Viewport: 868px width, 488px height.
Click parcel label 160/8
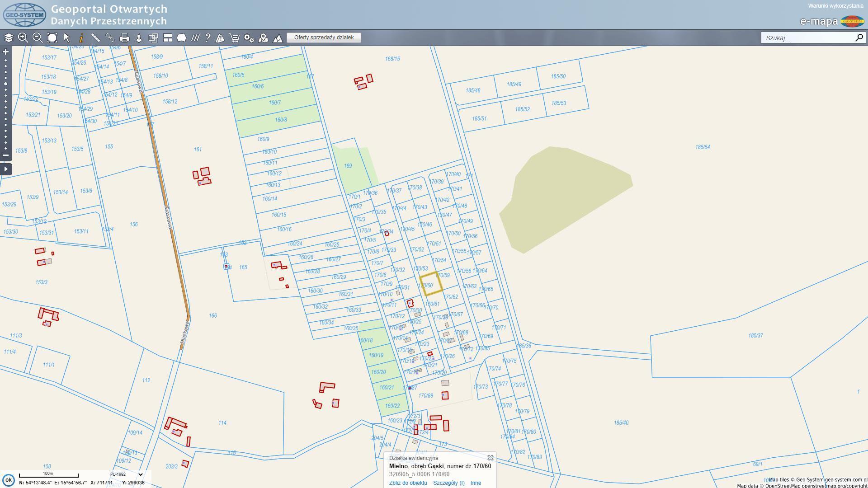[x=281, y=120]
